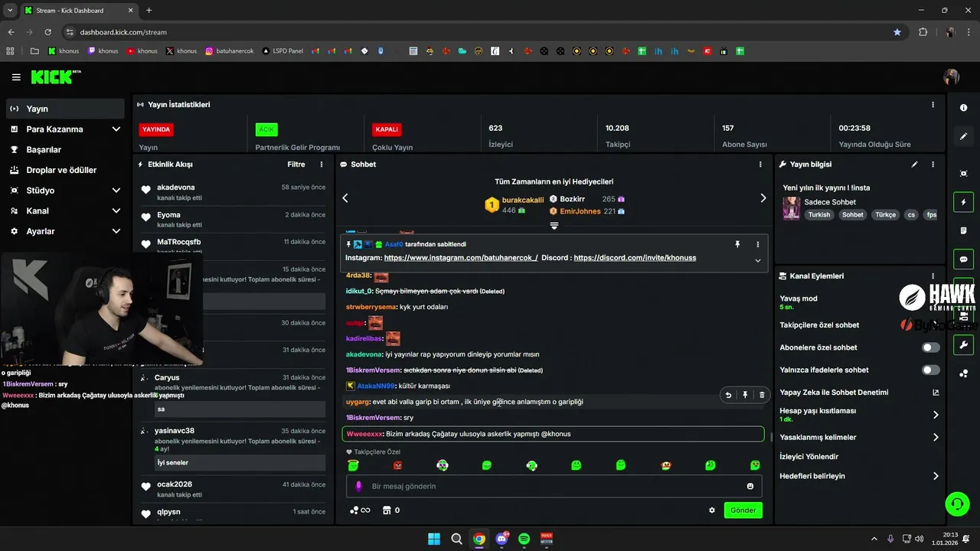Viewport: 980px width, 551px height.
Task: Click the screen capture icon in right sidebar
Action: [963, 174]
